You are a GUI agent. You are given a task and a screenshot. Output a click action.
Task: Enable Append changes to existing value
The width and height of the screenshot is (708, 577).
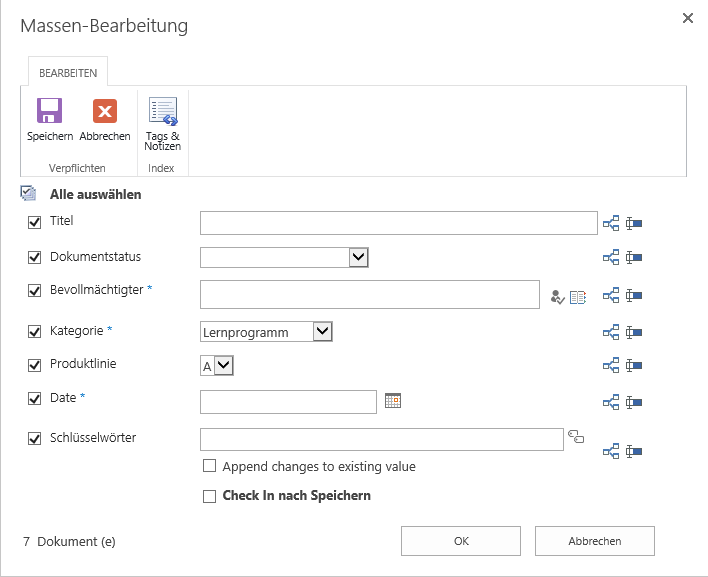pos(209,465)
